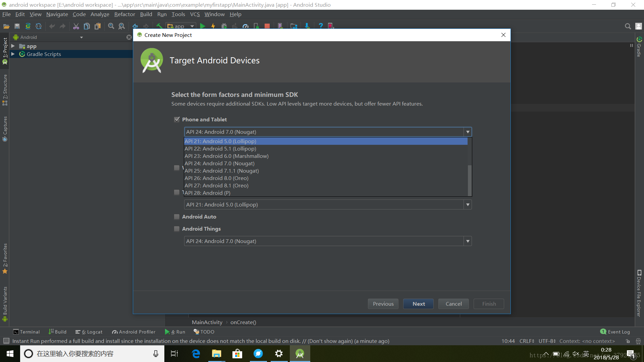Click the Paste clipboard icon
This screenshot has height=362, width=644.
tap(98, 26)
